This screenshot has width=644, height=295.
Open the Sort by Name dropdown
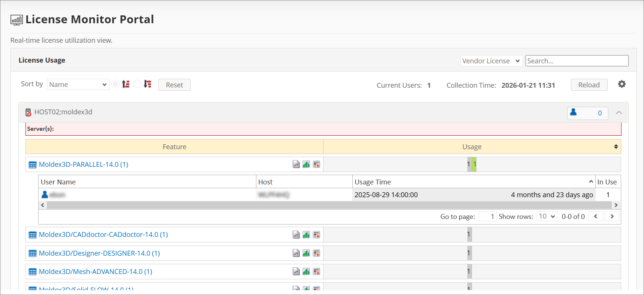[x=78, y=84]
